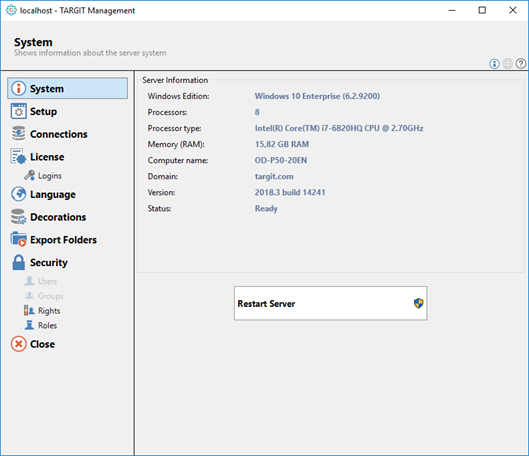Image resolution: width=529 pixels, height=456 pixels.
Task: Click the Windows 10 Enterprise value
Action: pos(317,96)
